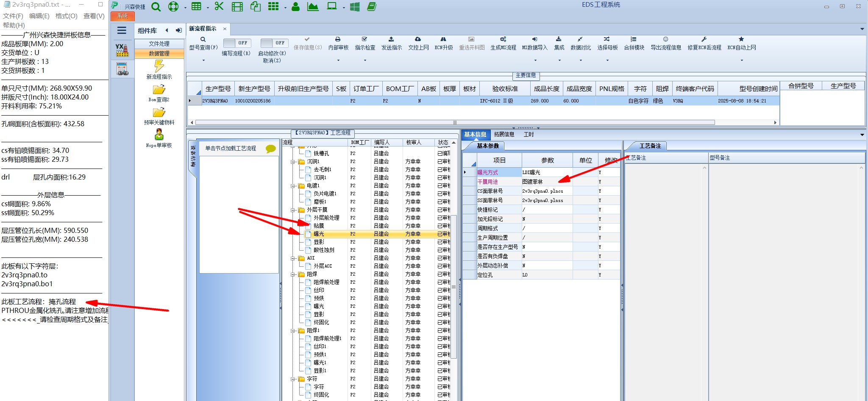The width and height of the screenshot is (868, 401).
Task: Click 文控上网 cloud tool
Action: tap(418, 44)
